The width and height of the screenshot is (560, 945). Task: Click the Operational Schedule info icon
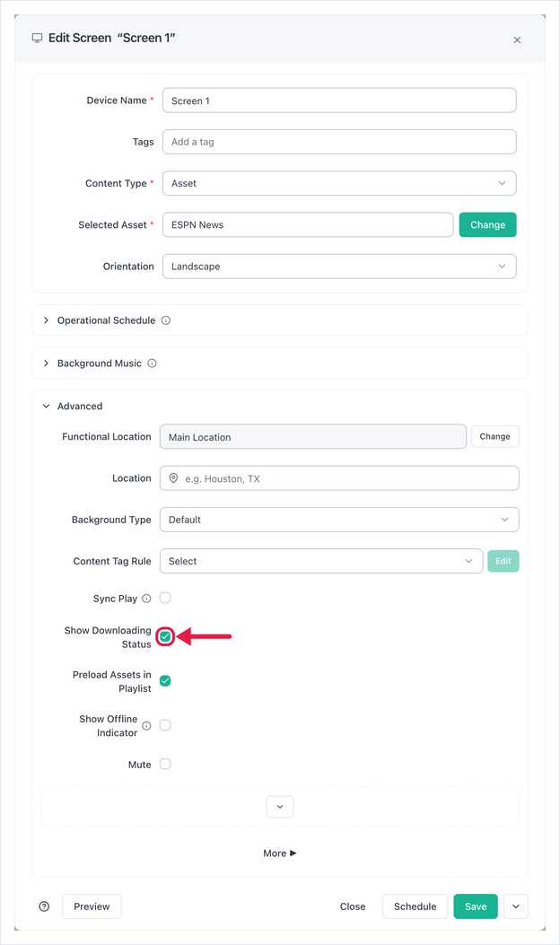(166, 320)
